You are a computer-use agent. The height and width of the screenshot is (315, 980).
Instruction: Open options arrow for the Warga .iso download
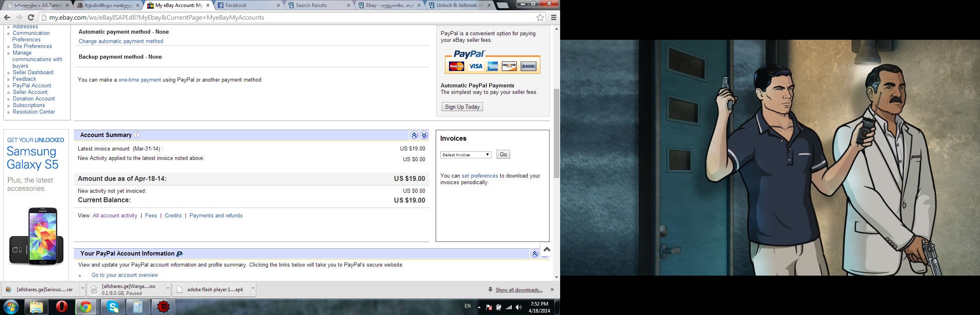168,289
